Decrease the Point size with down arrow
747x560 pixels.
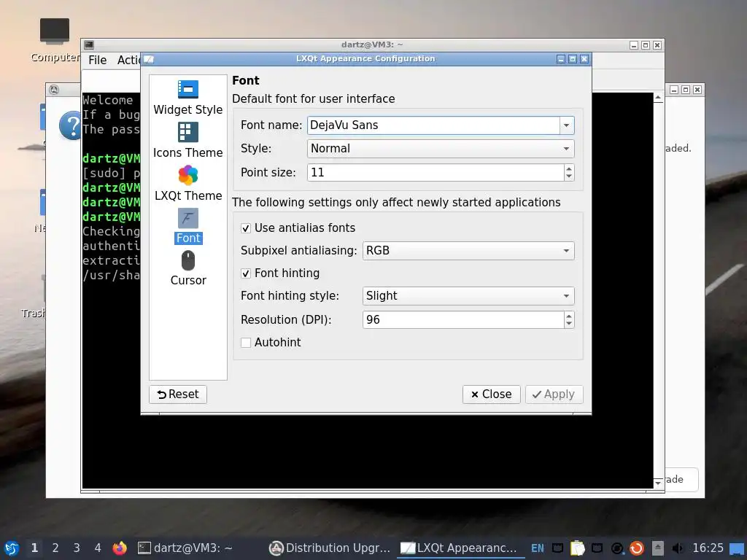point(569,176)
